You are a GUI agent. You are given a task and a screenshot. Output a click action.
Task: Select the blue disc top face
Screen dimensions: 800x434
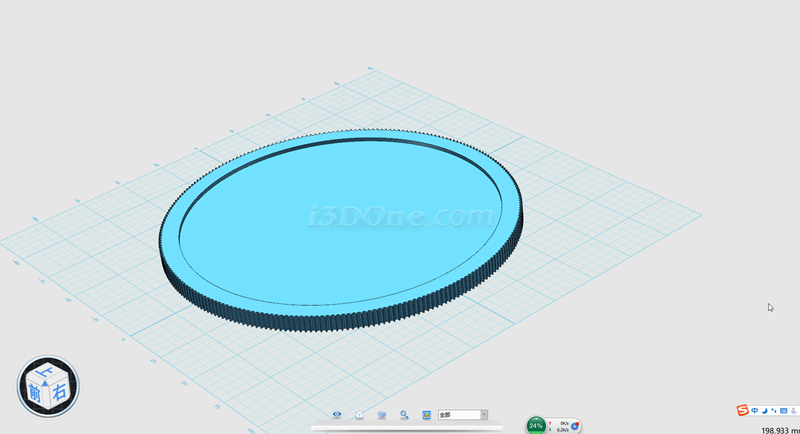[340, 220]
